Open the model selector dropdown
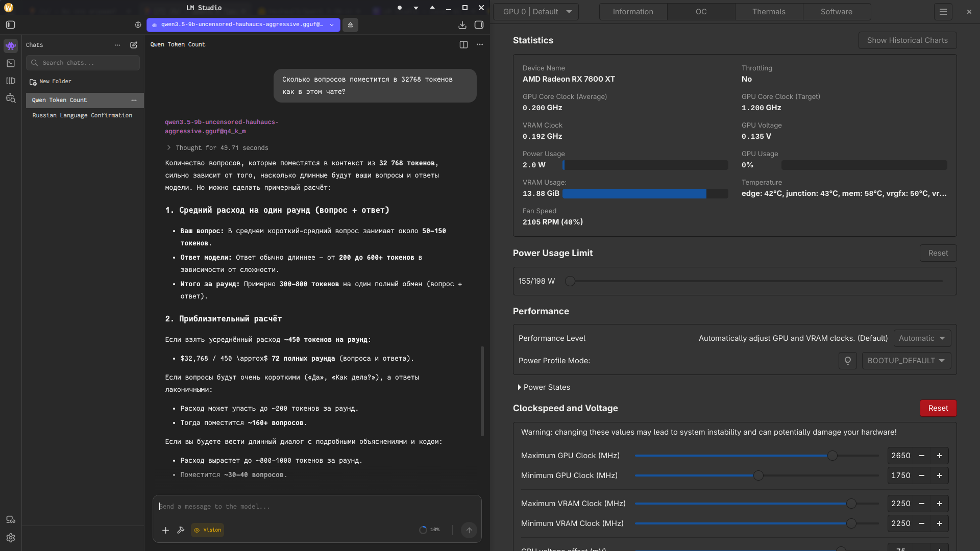This screenshot has width=980, height=551. pyautogui.click(x=243, y=24)
